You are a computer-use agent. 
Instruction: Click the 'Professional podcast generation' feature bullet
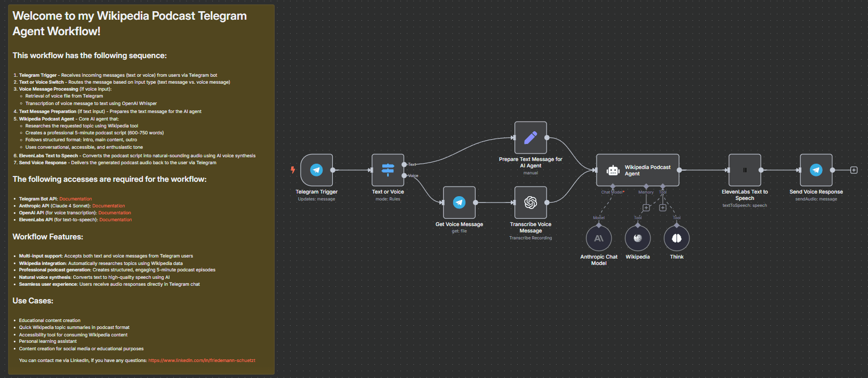pyautogui.click(x=117, y=270)
